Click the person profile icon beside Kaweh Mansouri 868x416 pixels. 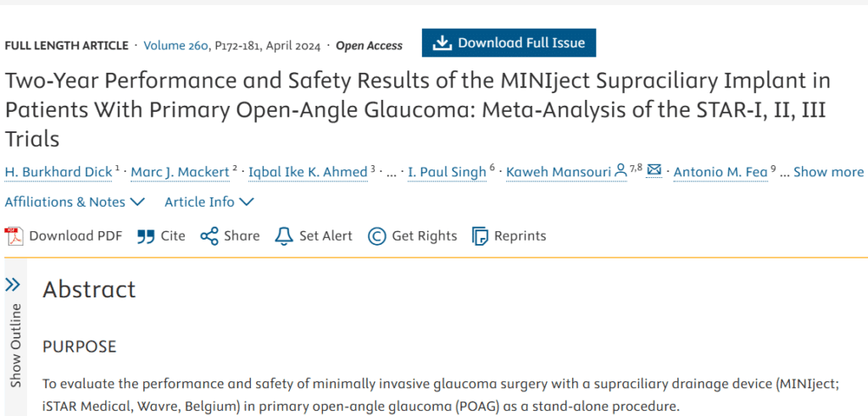(620, 171)
